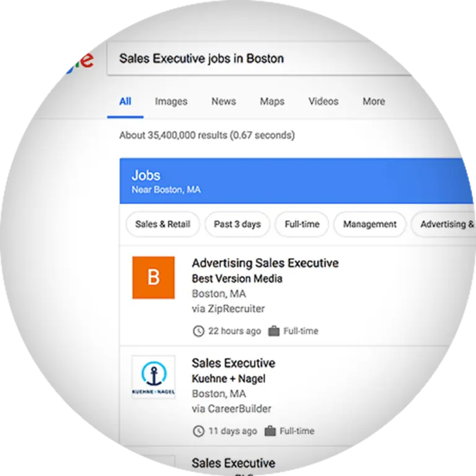Click the briefcase icon in Best Version Media listing

coord(273,330)
